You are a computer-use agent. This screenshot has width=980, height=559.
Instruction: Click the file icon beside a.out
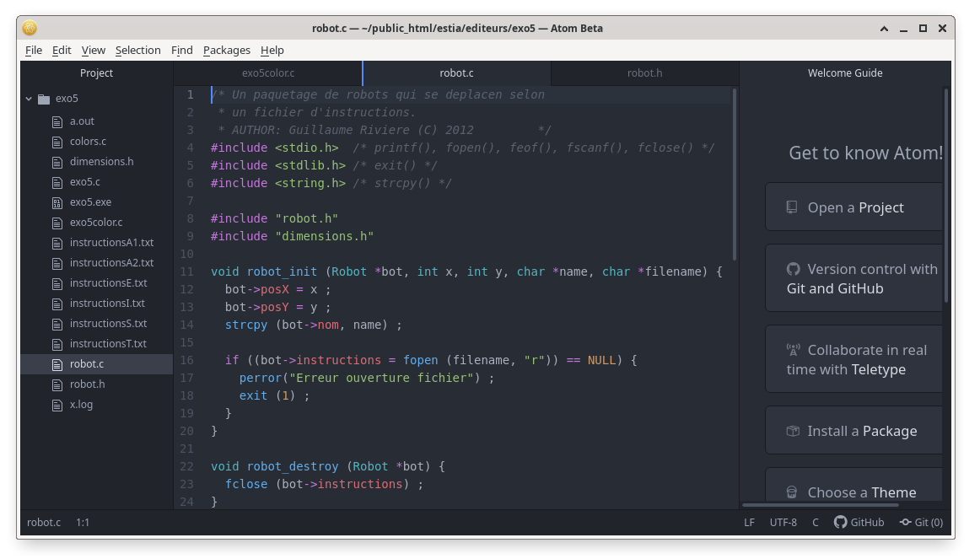pos(57,121)
